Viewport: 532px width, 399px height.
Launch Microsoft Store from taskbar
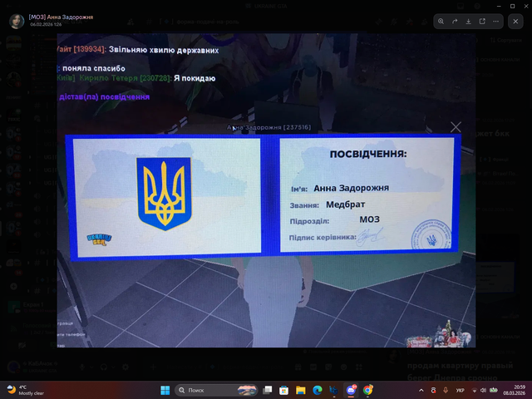pyautogui.click(x=284, y=390)
